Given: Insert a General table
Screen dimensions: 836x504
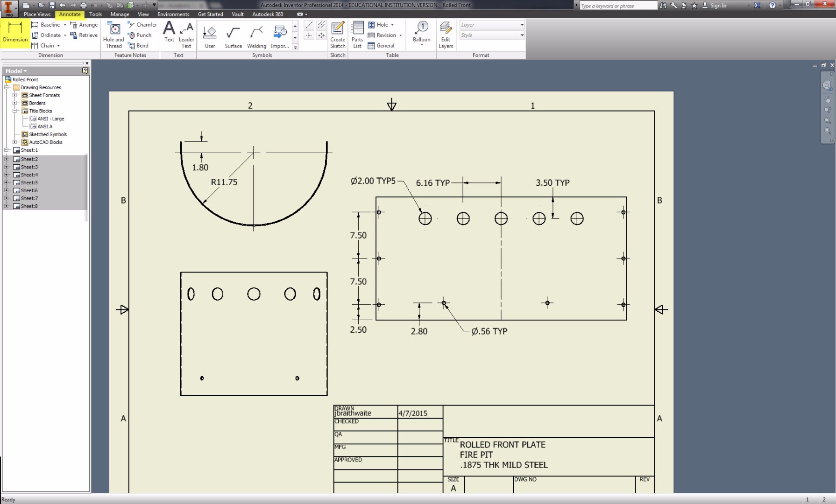Looking at the screenshot, I should 381,46.
